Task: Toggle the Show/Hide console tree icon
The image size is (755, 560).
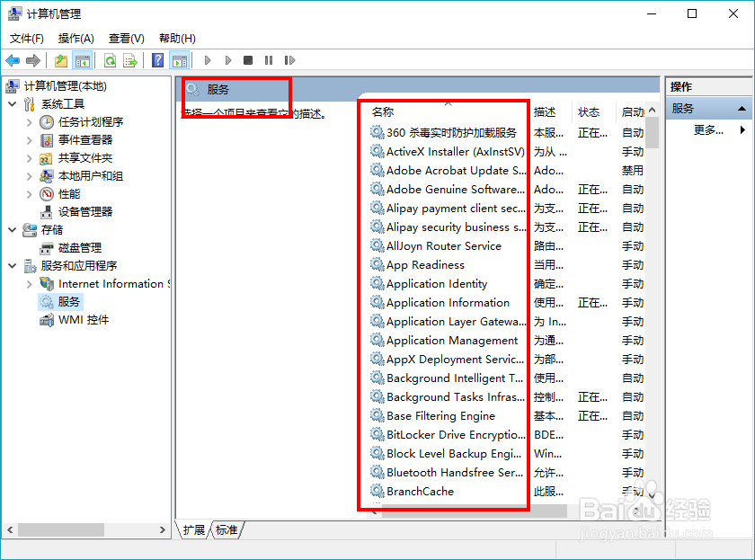Action: 82,60
